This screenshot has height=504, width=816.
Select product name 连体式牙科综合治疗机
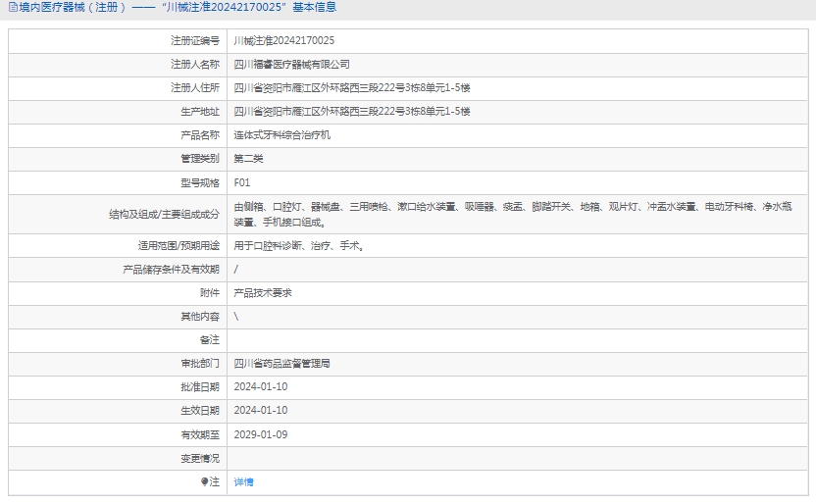click(282, 135)
